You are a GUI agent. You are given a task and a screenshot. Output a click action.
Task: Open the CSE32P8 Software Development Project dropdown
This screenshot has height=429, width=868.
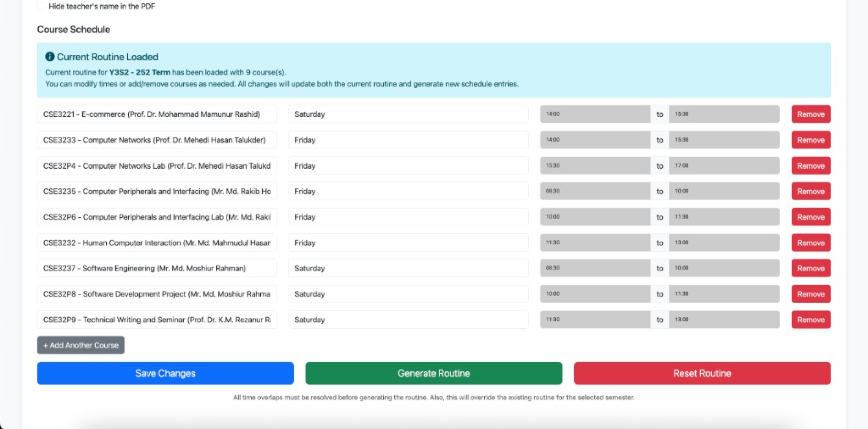pyautogui.click(x=157, y=294)
